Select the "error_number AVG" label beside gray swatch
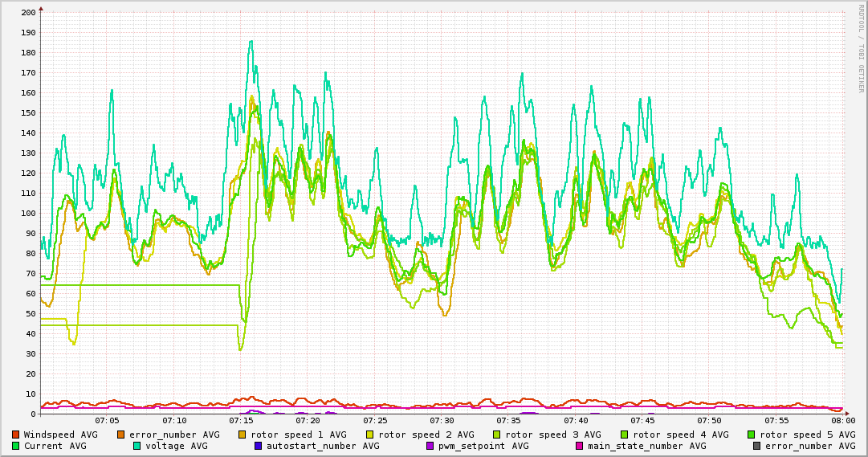 click(810, 446)
